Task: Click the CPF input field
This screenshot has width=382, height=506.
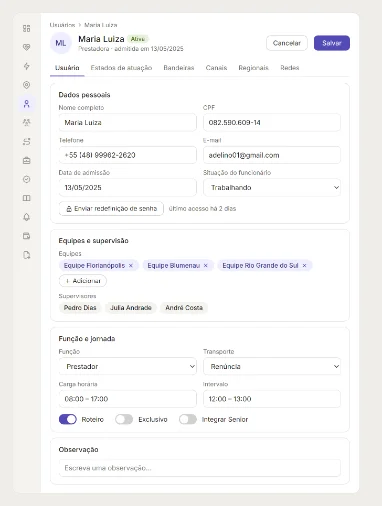Action: coord(272,122)
